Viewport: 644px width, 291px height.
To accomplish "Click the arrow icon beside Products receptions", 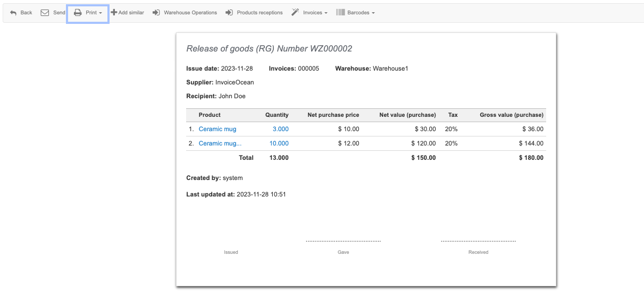I will 229,13.
